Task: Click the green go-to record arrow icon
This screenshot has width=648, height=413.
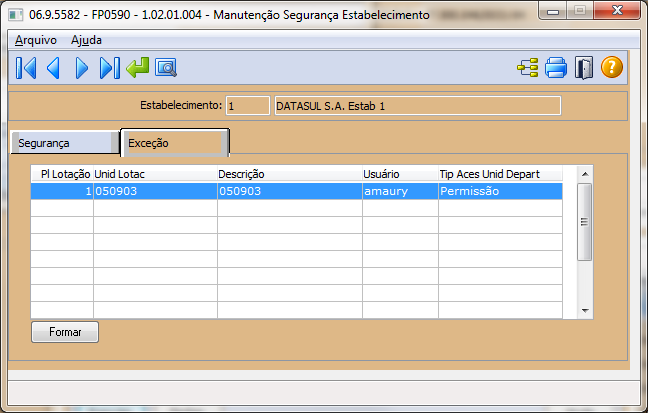Action: (138, 68)
